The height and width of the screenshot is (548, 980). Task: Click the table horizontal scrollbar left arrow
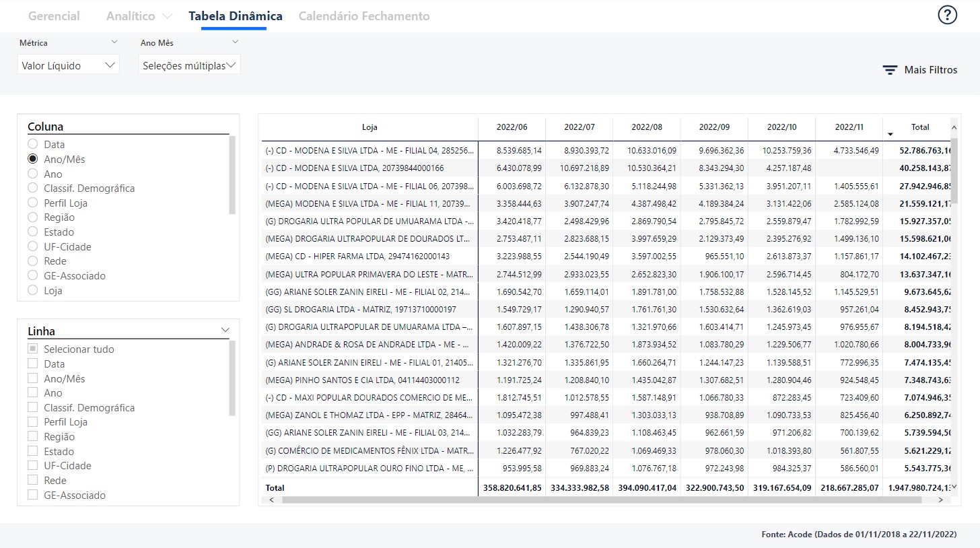click(271, 500)
